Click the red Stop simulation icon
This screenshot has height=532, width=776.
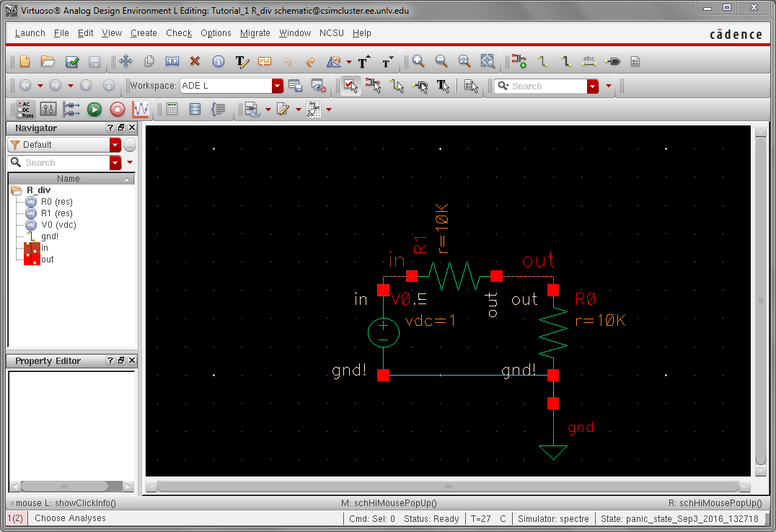[118, 110]
